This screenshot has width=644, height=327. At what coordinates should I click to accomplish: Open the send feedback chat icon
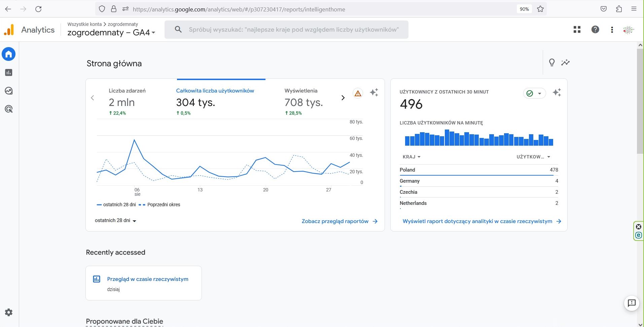pos(632,303)
